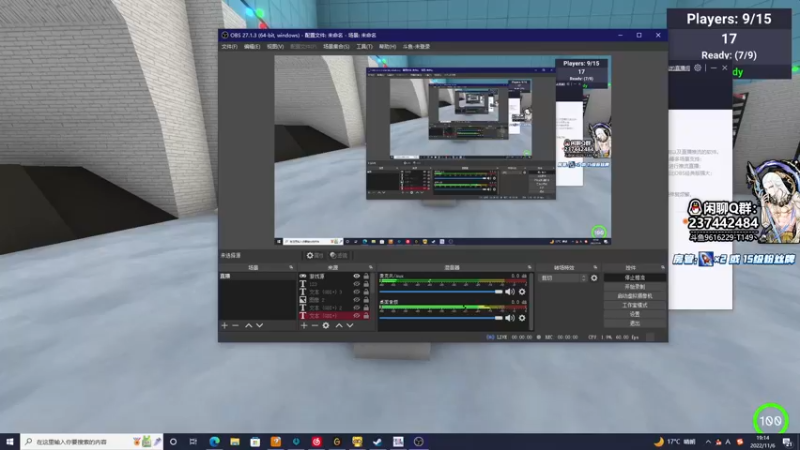Toggle lock on the 123 text source

366,284
